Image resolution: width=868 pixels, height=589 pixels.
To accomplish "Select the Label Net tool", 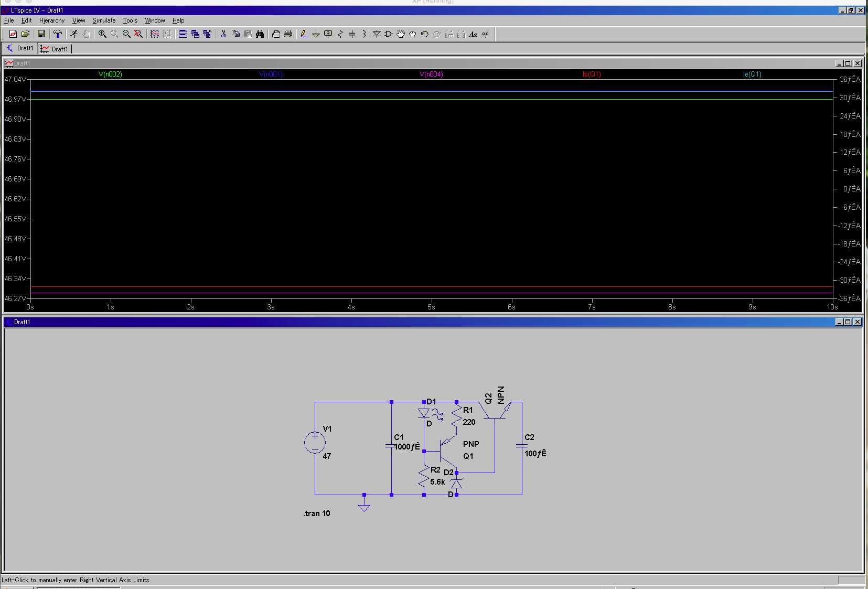I will [x=328, y=34].
